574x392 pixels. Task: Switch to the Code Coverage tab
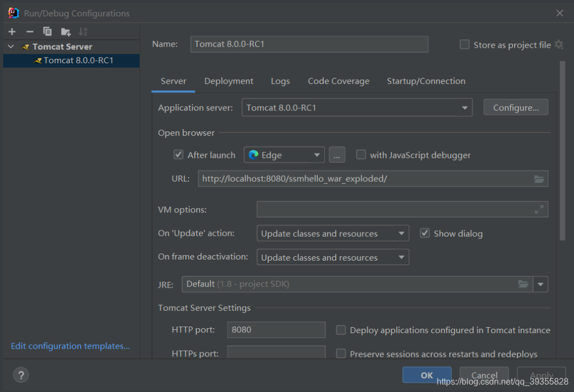point(338,81)
